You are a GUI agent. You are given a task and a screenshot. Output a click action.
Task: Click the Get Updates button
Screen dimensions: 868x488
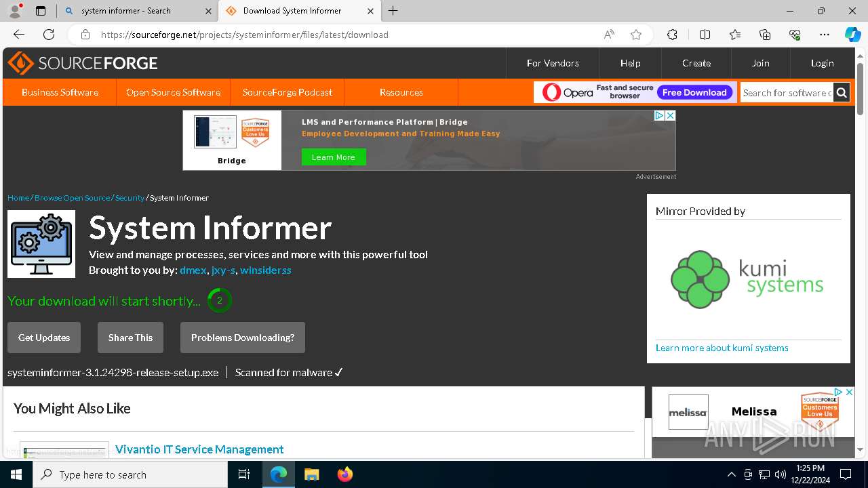pyautogui.click(x=44, y=338)
